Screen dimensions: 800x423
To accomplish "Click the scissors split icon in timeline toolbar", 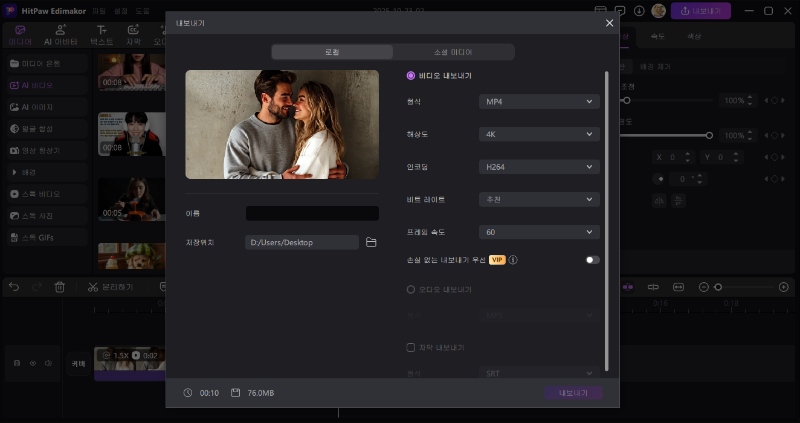I will point(93,287).
